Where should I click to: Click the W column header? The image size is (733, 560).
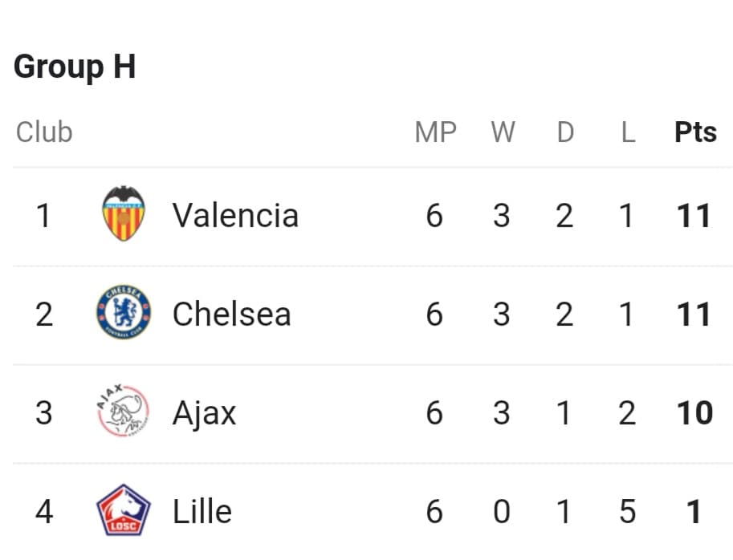click(503, 132)
